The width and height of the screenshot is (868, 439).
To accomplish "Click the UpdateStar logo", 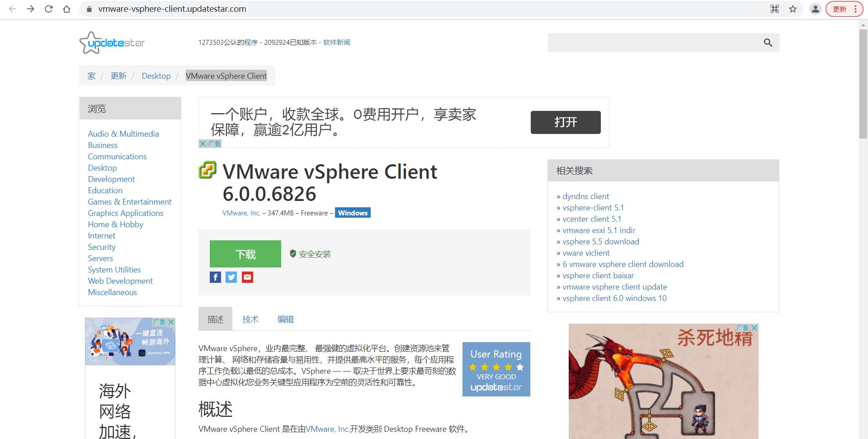I will pos(112,43).
